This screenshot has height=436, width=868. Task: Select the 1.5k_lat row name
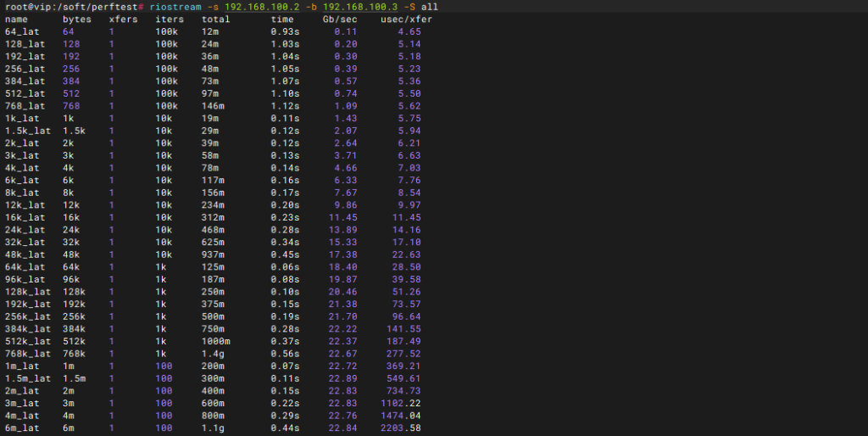(27, 131)
